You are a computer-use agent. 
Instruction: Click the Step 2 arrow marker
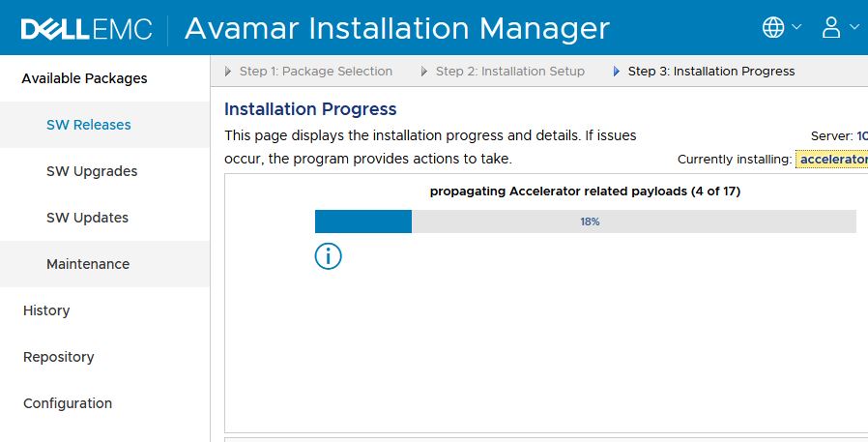425,71
